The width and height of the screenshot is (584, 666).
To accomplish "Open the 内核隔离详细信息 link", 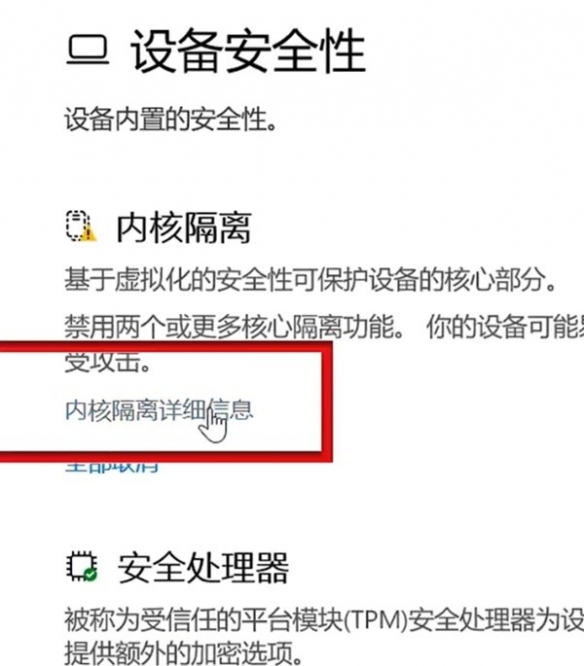I will pyautogui.click(x=159, y=411).
